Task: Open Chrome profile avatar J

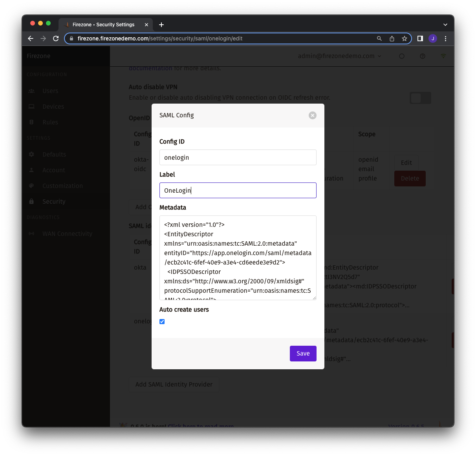Action: (433, 38)
